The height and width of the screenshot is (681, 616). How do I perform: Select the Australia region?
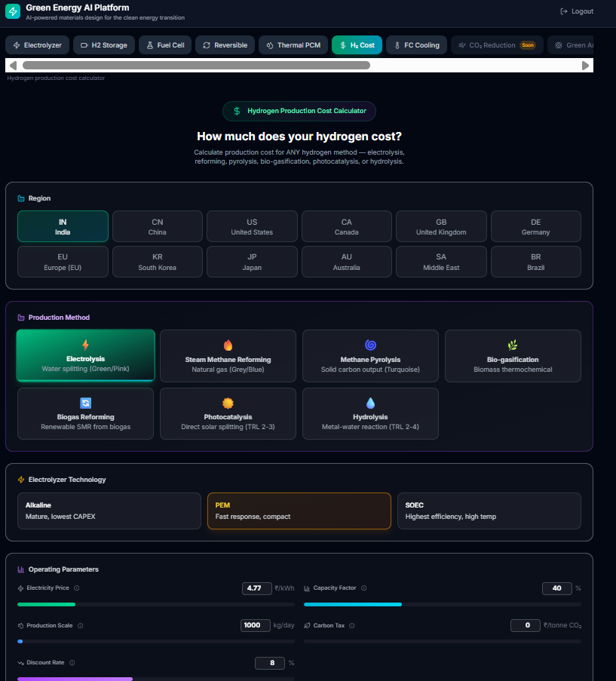pos(346,262)
